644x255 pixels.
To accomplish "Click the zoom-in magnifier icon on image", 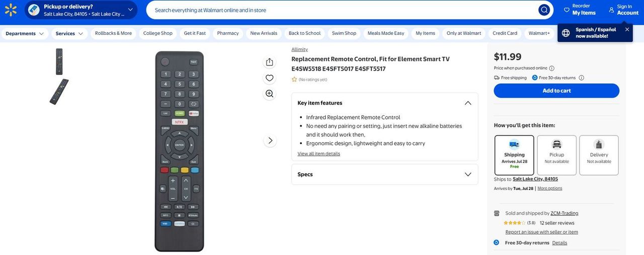I will point(270,94).
